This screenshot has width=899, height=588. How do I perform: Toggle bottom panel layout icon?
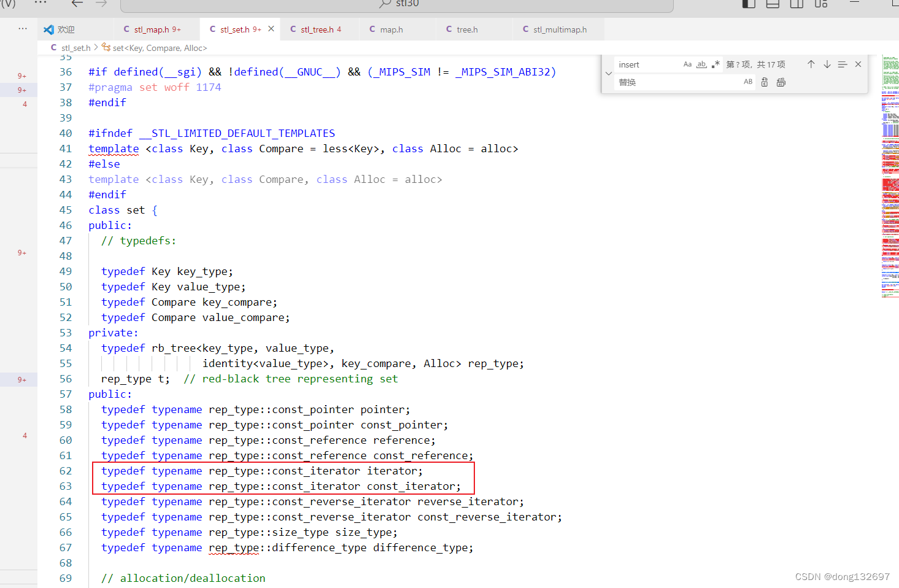coord(773,4)
